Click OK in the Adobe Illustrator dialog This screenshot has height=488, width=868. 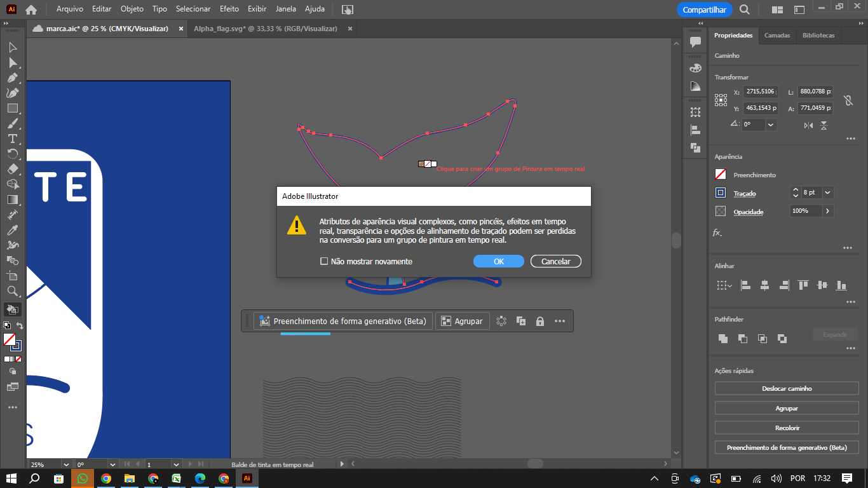[x=499, y=261]
